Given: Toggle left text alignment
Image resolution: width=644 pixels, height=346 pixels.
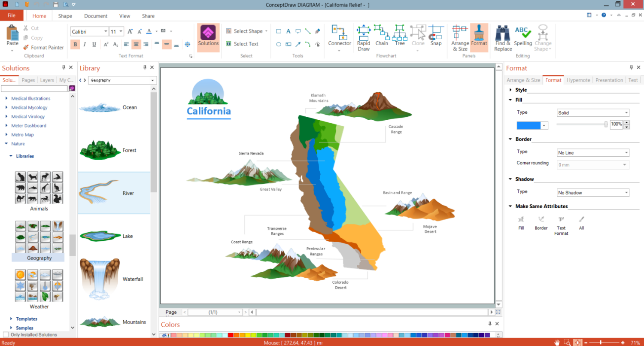Looking at the screenshot, I should tap(127, 44).
